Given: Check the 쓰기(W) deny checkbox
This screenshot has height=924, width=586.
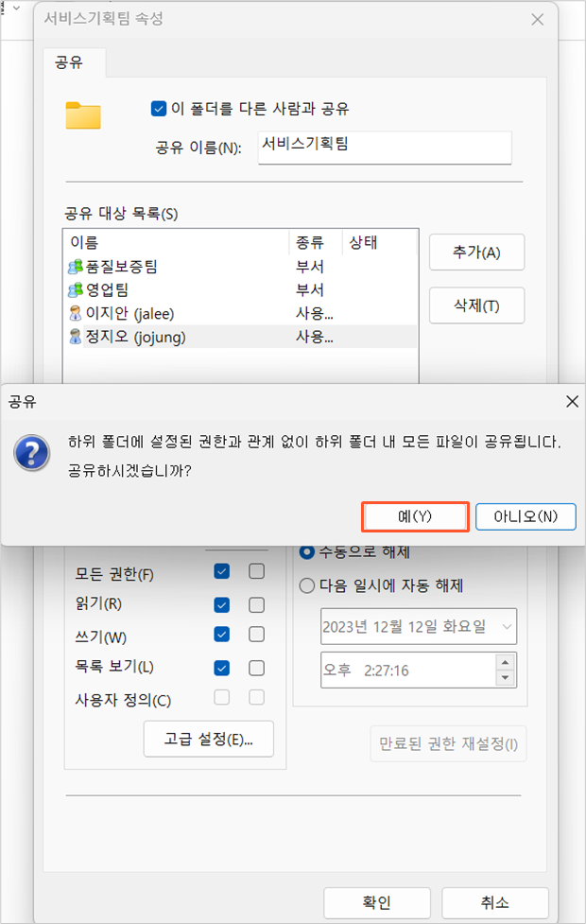Looking at the screenshot, I should point(256,635).
